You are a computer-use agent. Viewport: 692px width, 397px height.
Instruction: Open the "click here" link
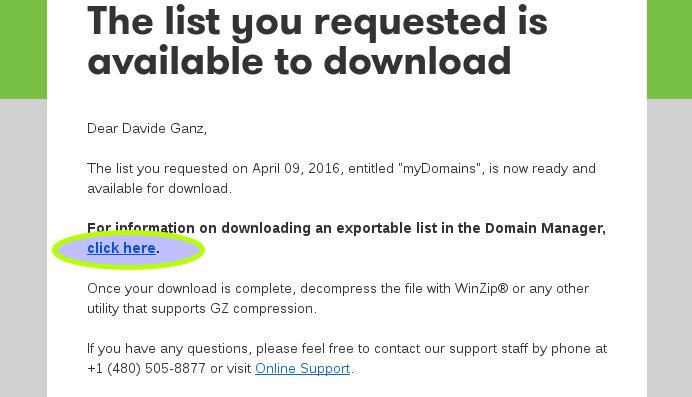click(x=121, y=248)
